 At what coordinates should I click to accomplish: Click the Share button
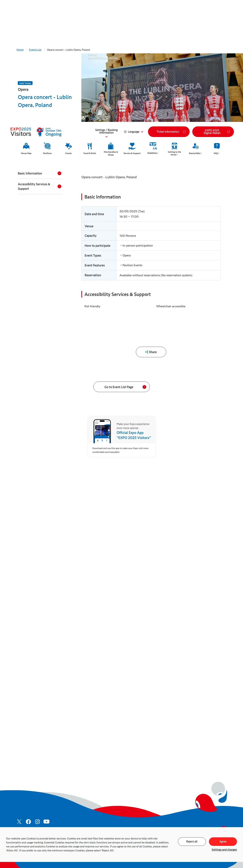[x=151, y=352]
